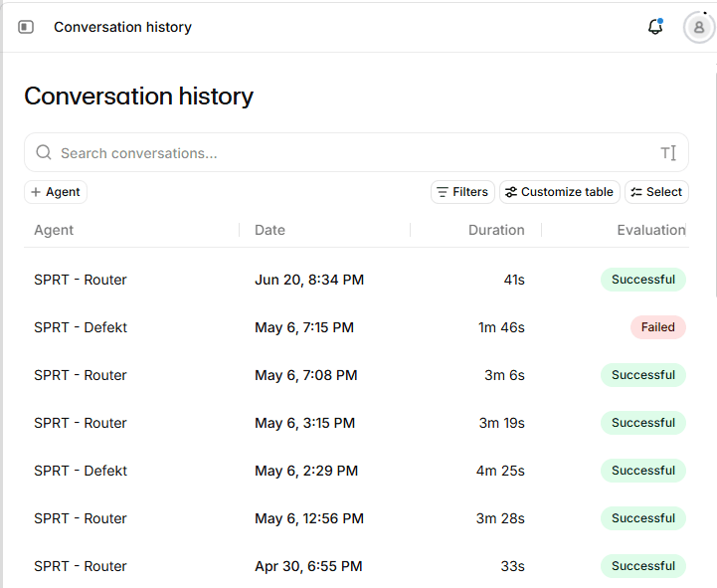Click the 4m 25s duration cell
Image resolution: width=717 pixels, height=588 pixels.
[500, 471]
